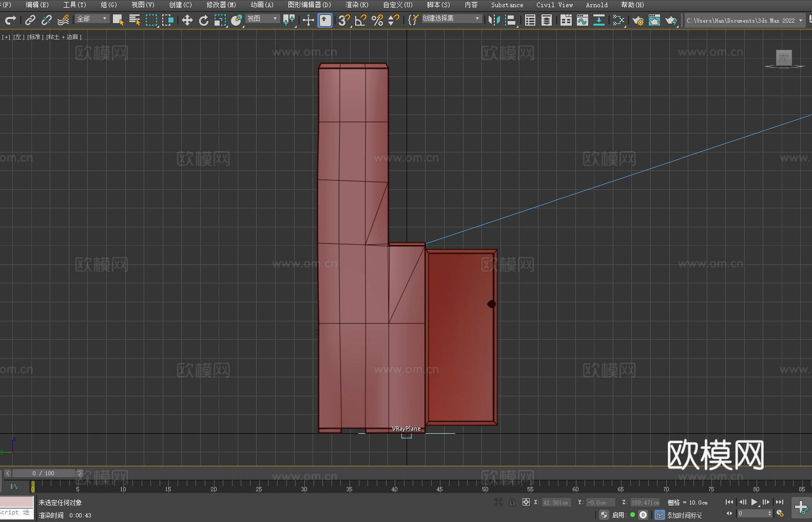812x522 pixels.
Task: Activate the Select and Scale tool
Action: 220,20
